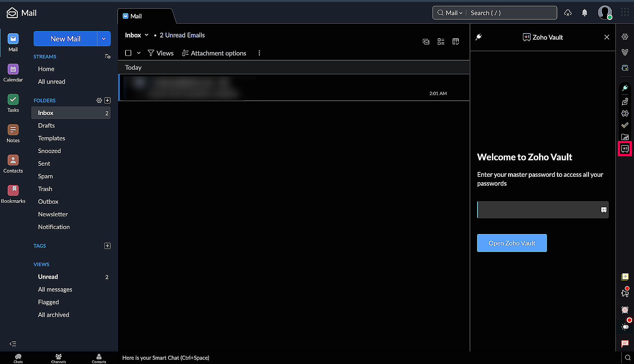Click the search magnifier in the bottom-right corner
634x364 pixels.
click(x=628, y=358)
